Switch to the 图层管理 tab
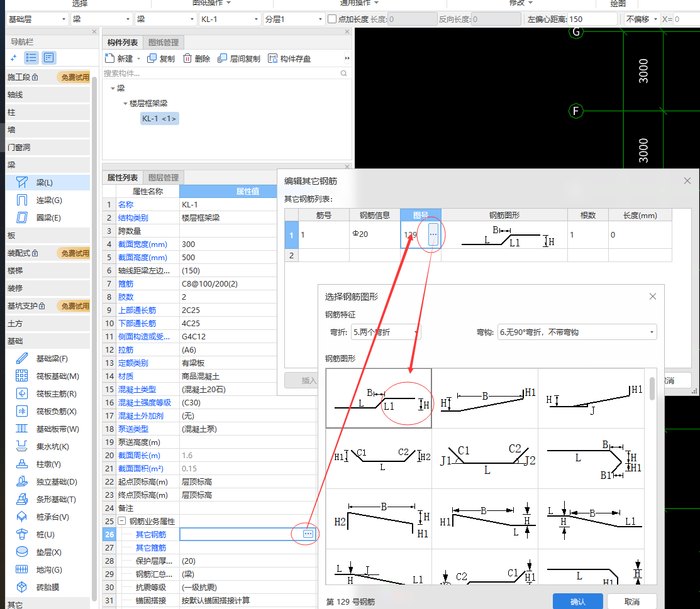 [164, 178]
